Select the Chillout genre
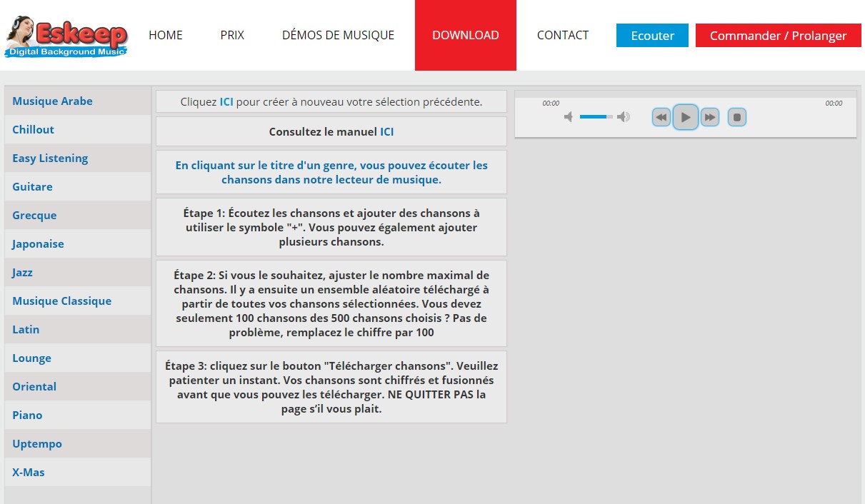The height and width of the screenshot is (504, 865). click(78, 129)
